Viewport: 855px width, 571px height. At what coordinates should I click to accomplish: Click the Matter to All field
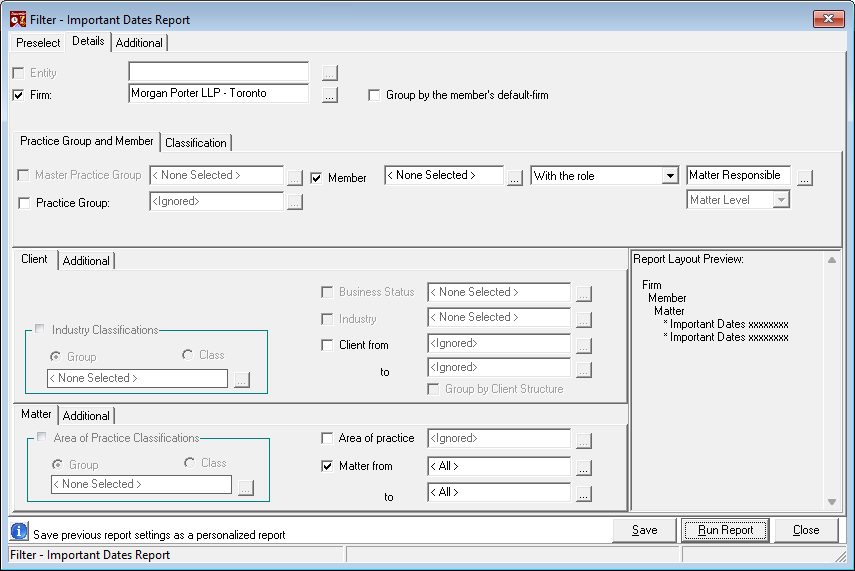click(x=499, y=492)
